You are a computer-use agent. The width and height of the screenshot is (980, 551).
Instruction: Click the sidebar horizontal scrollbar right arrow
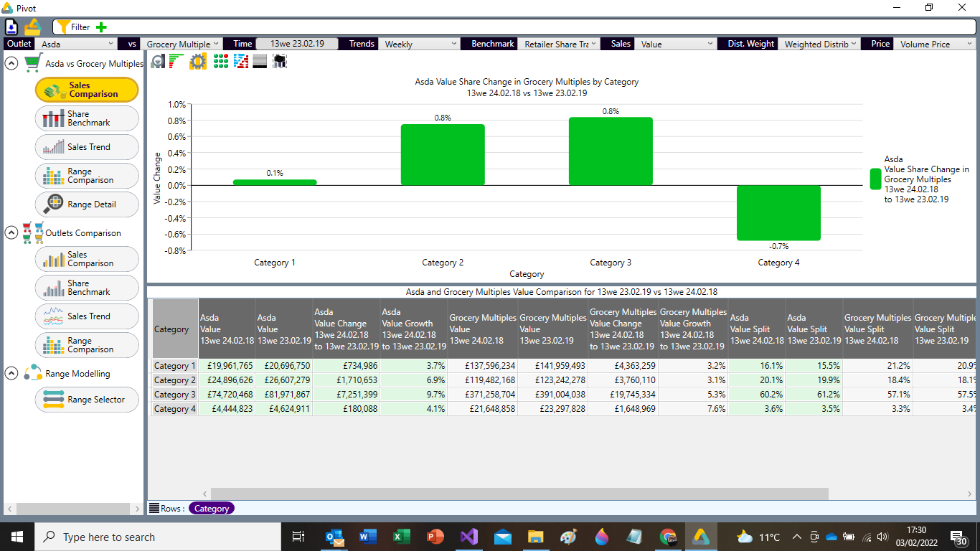point(138,509)
